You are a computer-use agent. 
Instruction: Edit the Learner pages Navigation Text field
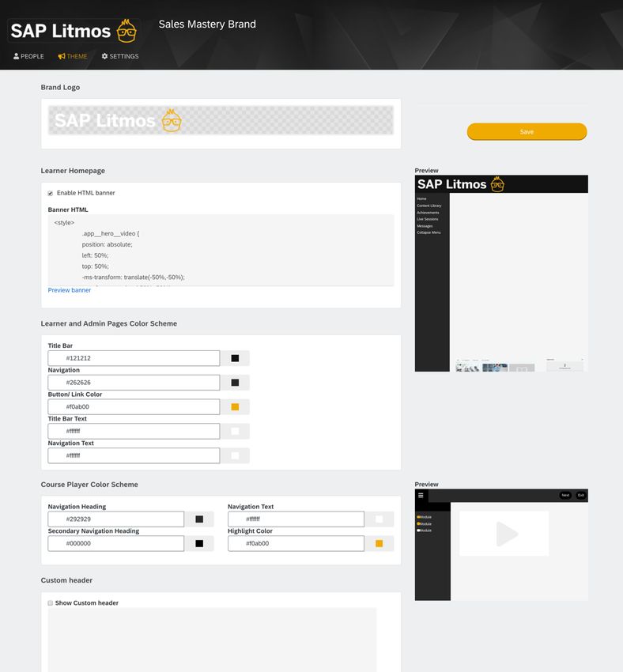[134, 455]
